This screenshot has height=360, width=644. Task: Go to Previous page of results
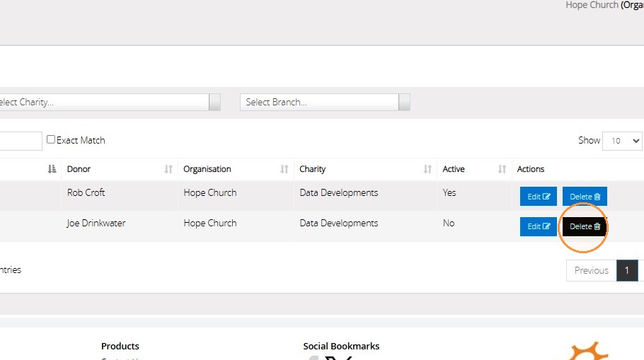pyautogui.click(x=592, y=270)
